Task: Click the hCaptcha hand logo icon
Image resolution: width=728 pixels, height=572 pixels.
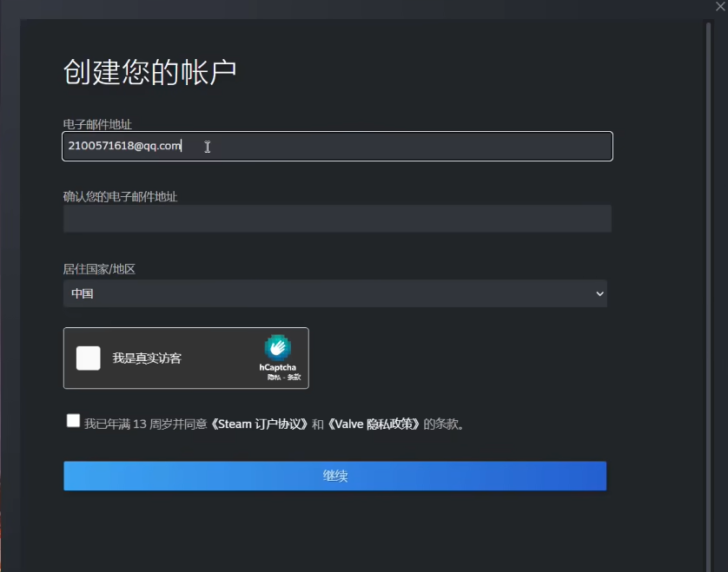Action: coord(277,347)
